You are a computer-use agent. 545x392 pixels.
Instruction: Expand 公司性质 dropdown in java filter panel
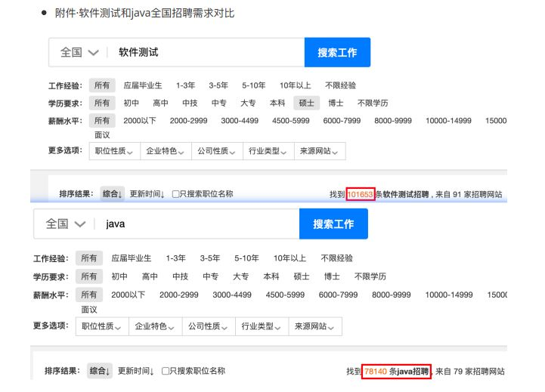tap(209, 326)
